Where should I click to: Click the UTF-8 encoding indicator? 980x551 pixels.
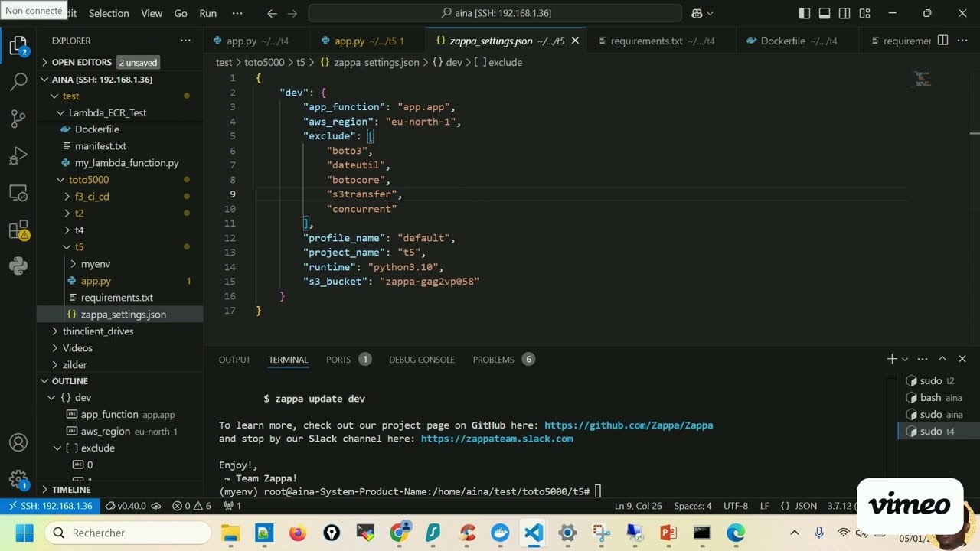coord(736,506)
